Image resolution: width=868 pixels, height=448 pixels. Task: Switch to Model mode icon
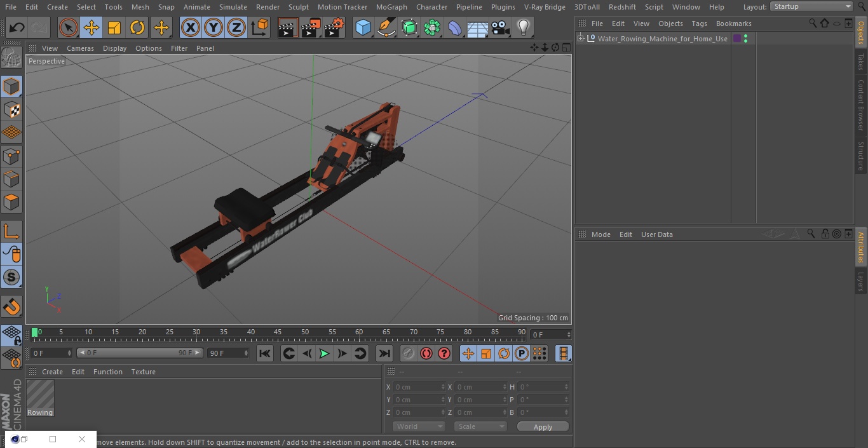(x=11, y=86)
